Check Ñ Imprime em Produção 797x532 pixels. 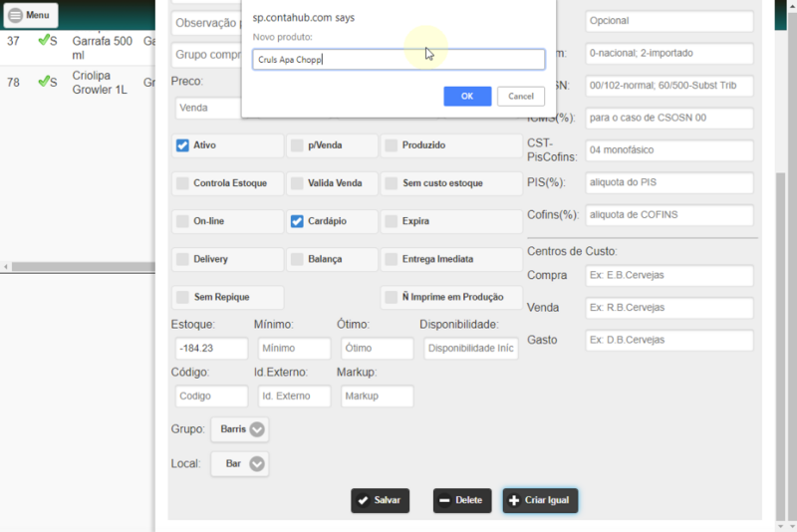tap(391, 297)
